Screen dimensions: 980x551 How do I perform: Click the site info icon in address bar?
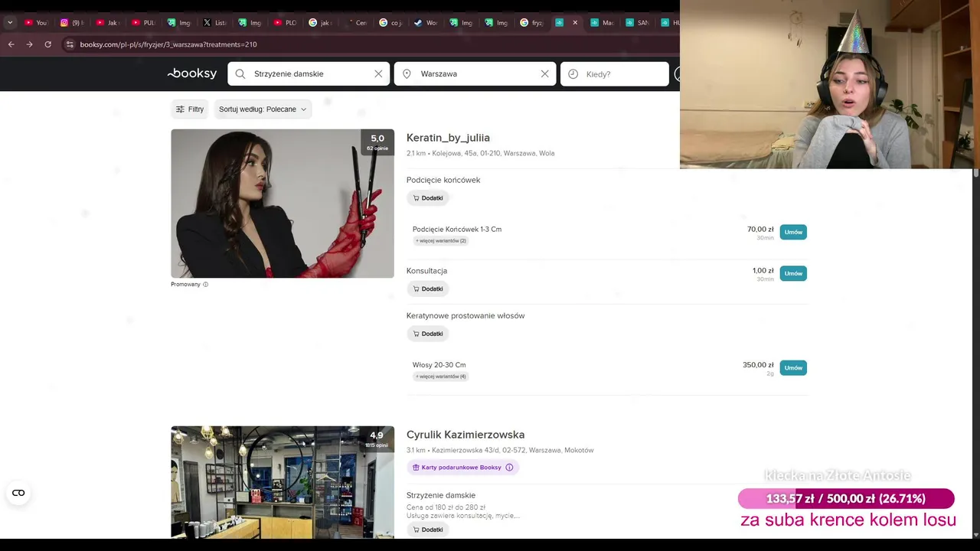tap(70, 44)
